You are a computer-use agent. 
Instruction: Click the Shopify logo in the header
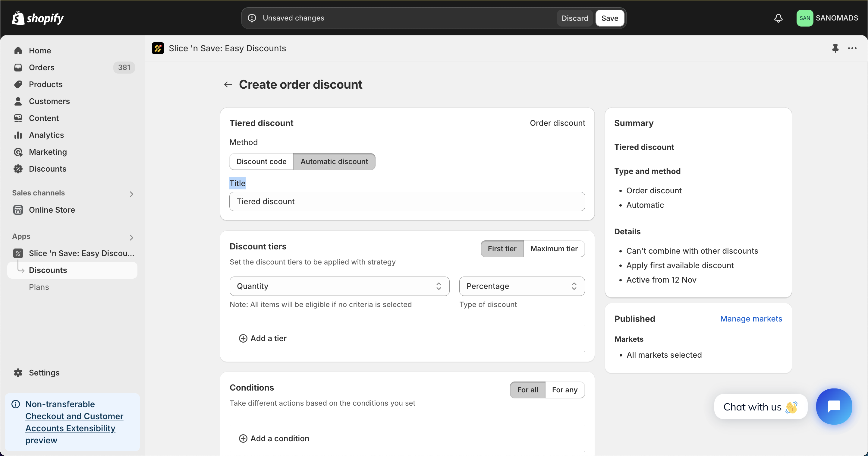(x=38, y=18)
